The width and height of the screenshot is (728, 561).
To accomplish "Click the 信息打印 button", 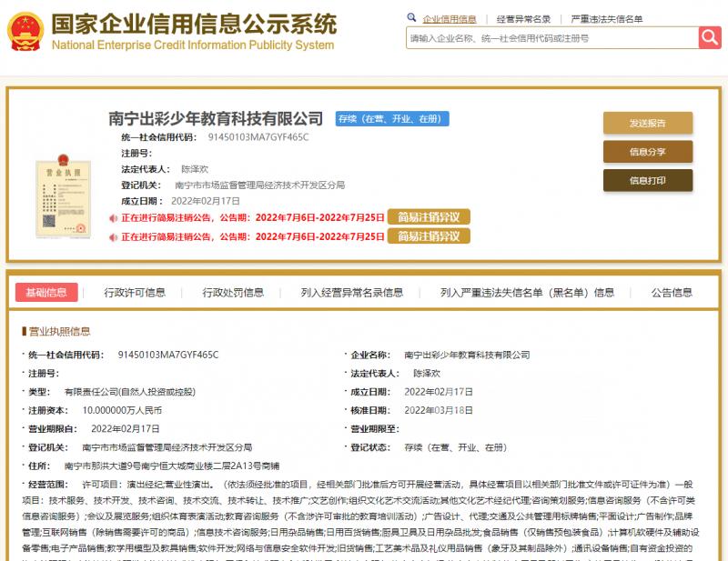I will (648, 181).
